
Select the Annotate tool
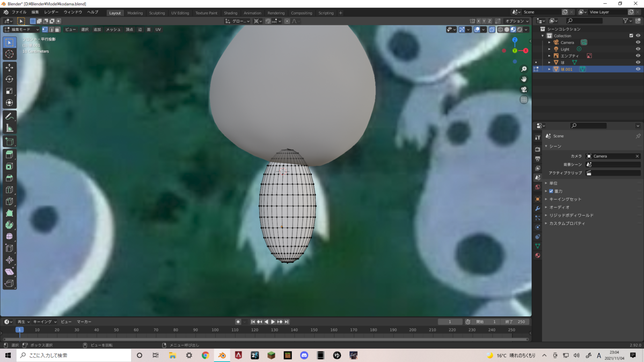(10, 116)
